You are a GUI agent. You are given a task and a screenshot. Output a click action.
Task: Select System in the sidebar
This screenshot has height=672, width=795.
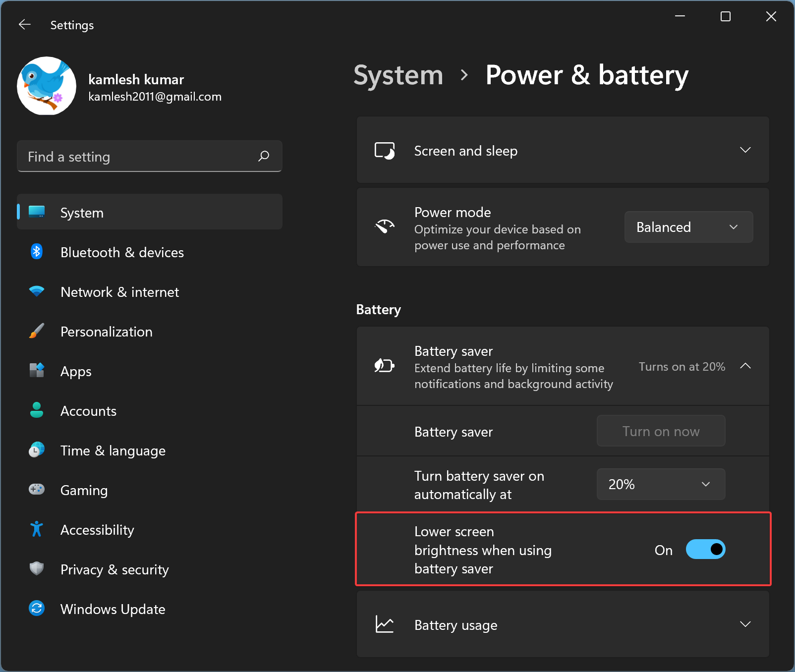click(150, 212)
